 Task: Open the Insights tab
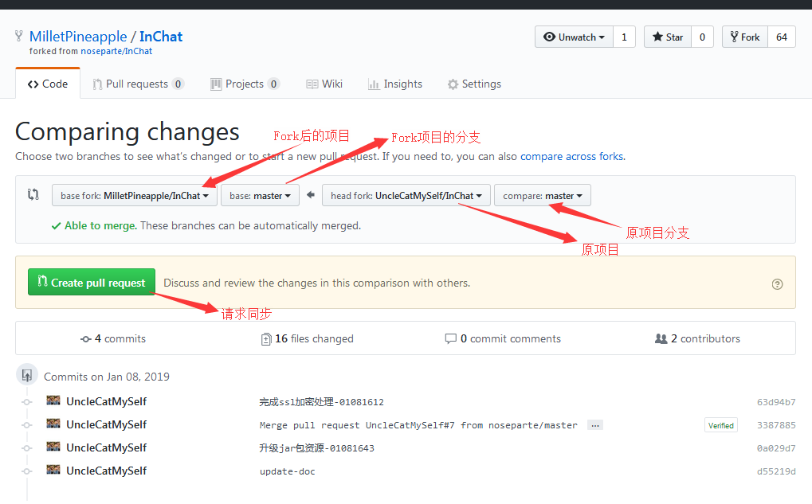tap(395, 84)
